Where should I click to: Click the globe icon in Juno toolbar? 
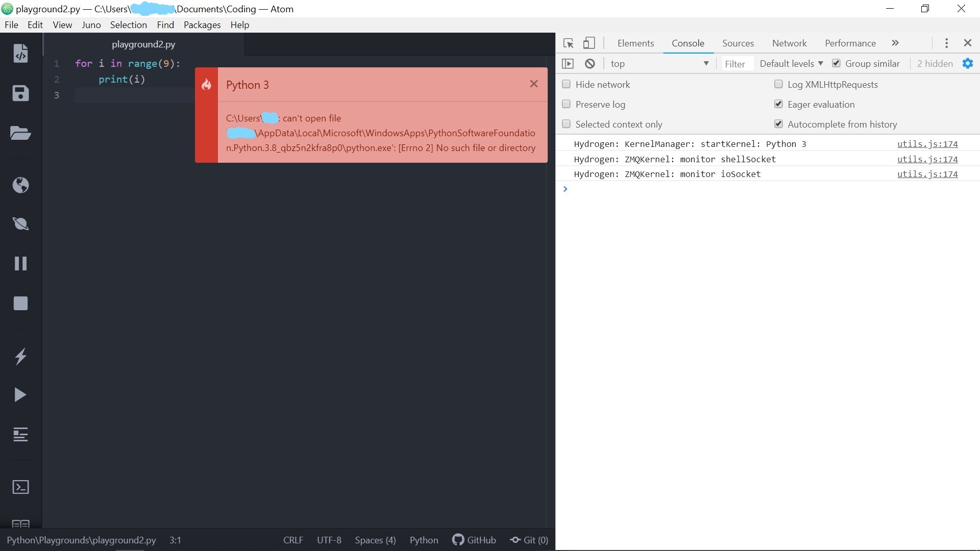point(20,185)
